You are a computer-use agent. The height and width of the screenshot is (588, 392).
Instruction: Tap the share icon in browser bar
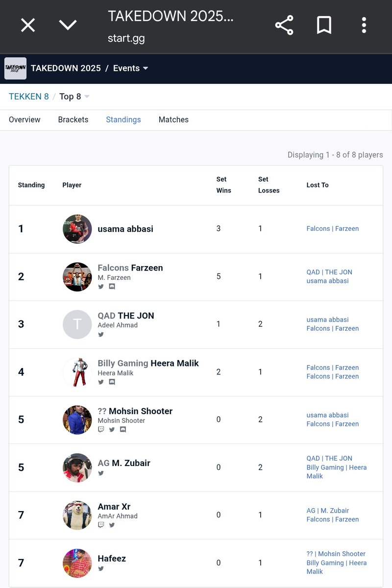(x=284, y=25)
